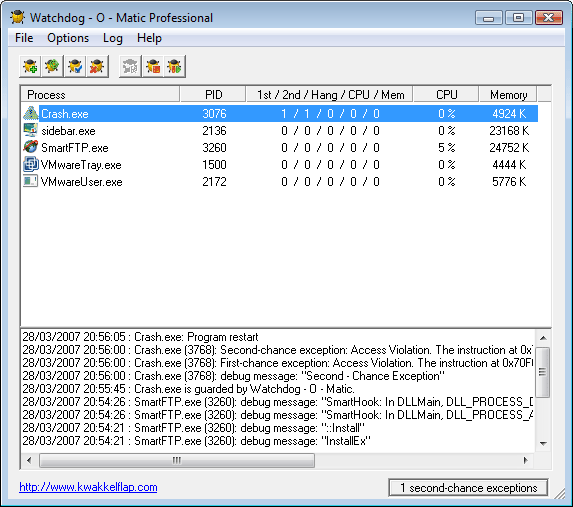The width and height of the screenshot is (573, 507).
Task: Open the Help menu
Action: (x=149, y=38)
